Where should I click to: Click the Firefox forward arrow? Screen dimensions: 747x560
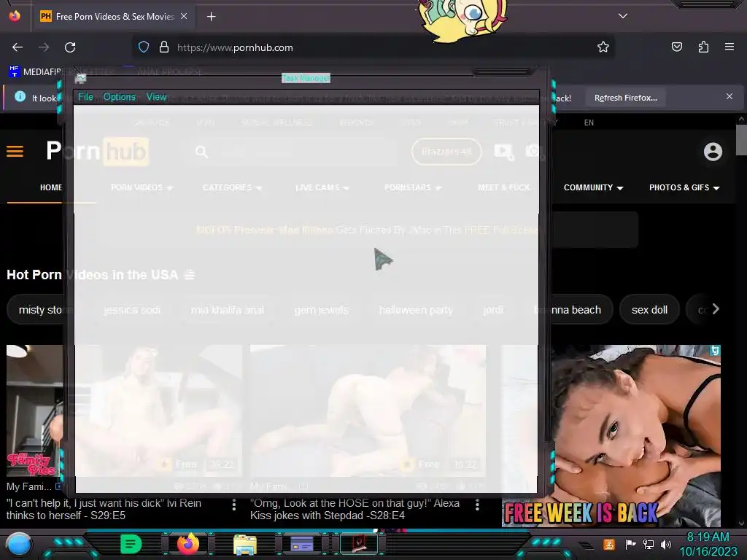click(44, 47)
